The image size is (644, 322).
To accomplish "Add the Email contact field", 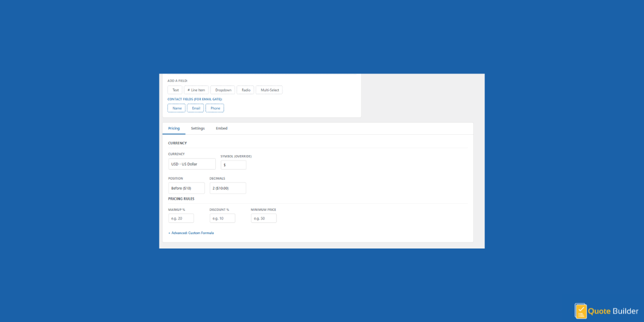I will pyautogui.click(x=195, y=108).
